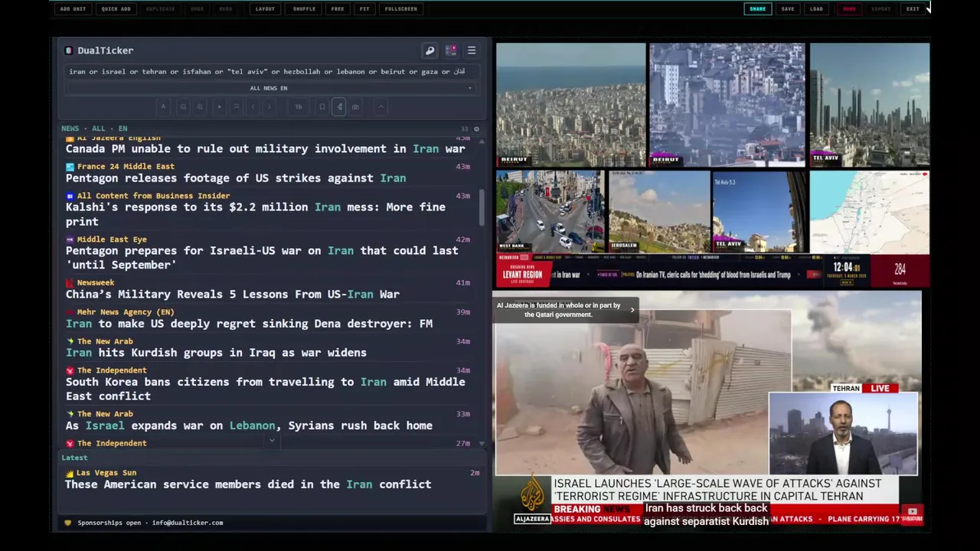Viewport: 980px width, 551px height.
Task: Click the font size 'A' ticker control
Action: click(163, 107)
